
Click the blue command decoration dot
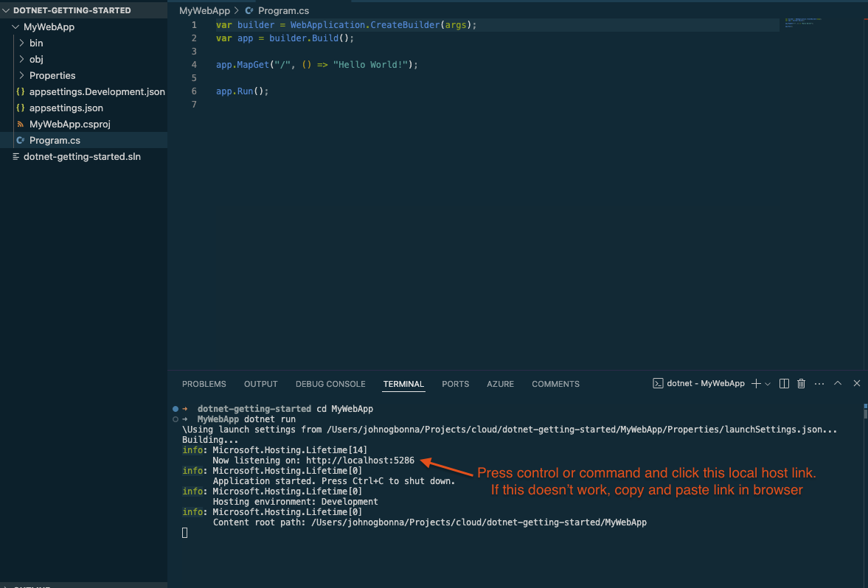click(x=176, y=409)
